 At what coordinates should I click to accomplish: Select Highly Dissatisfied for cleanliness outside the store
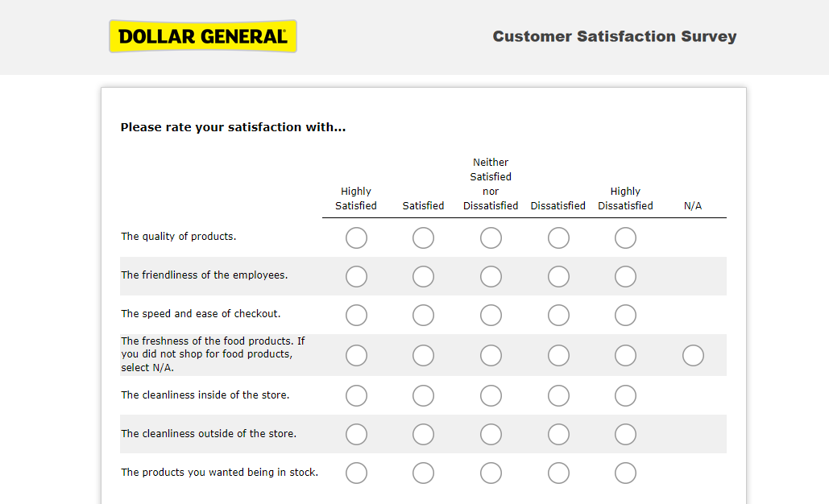coord(625,434)
